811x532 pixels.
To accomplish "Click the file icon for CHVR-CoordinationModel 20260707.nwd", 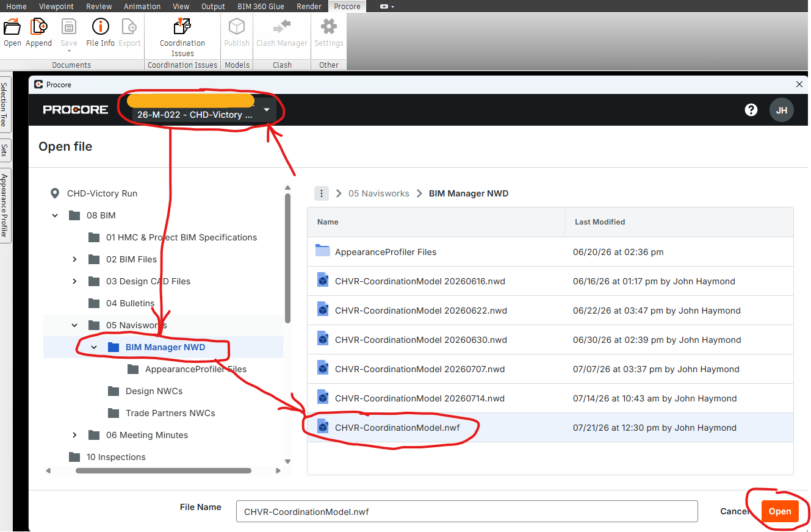I will 323,368.
